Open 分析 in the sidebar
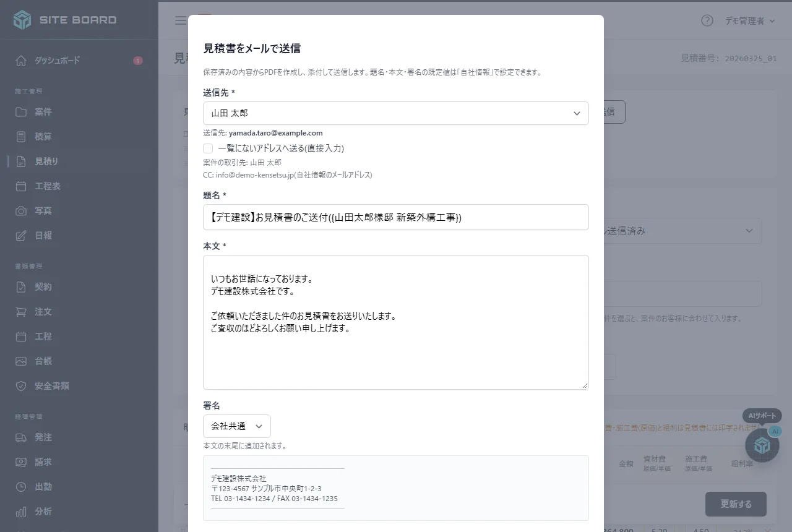Image resolution: width=792 pixels, height=532 pixels. point(43,512)
